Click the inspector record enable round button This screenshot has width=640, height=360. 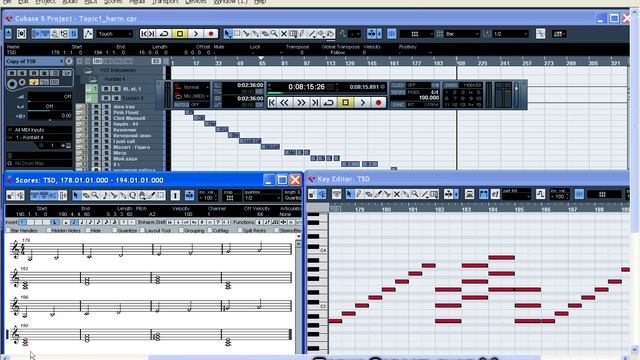point(12,84)
